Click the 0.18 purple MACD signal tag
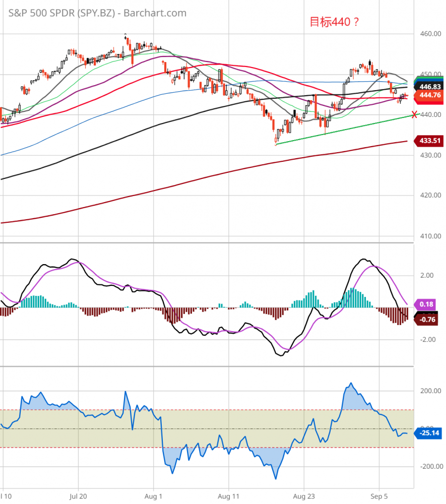 pos(425,304)
